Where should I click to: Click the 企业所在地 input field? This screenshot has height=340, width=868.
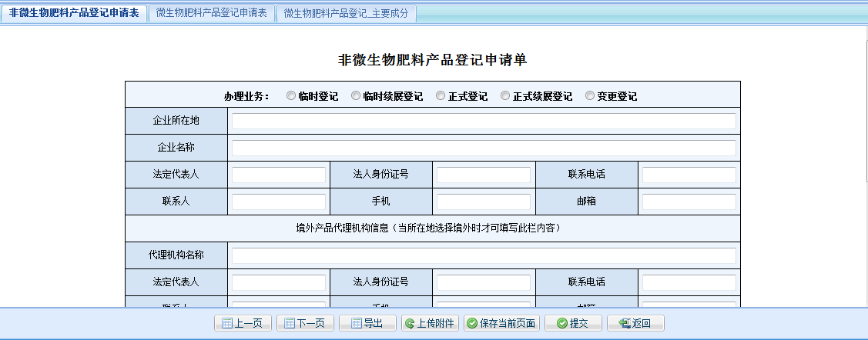coord(484,121)
